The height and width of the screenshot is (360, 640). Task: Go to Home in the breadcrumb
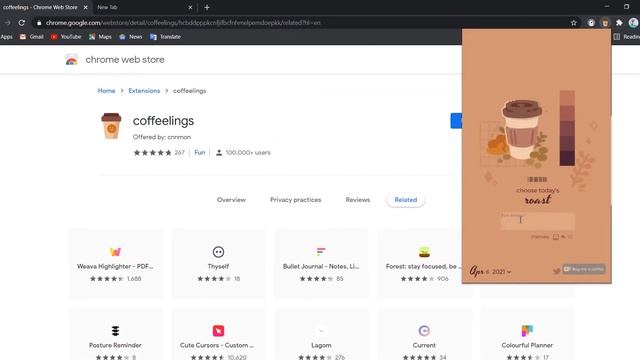pyautogui.click(x=106, y=91)
